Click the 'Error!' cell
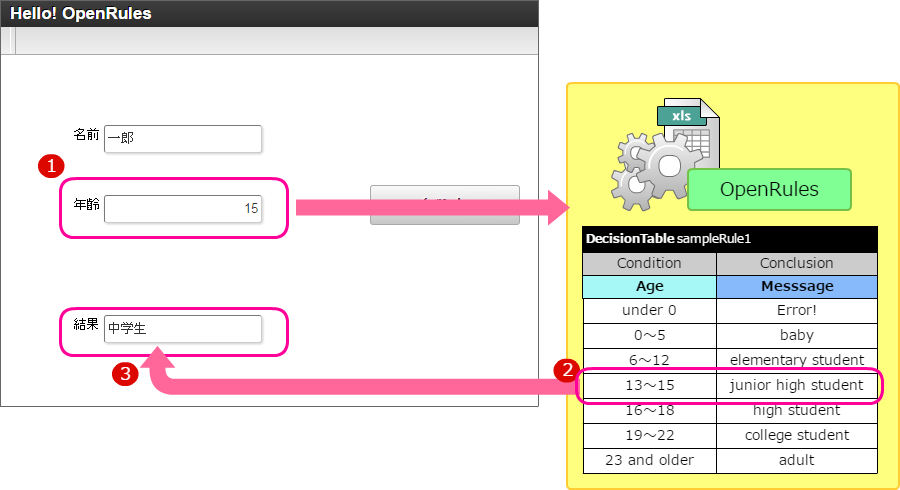Image resolution: width=900 pixels, height=490 pixels. (x=797, y=311)
